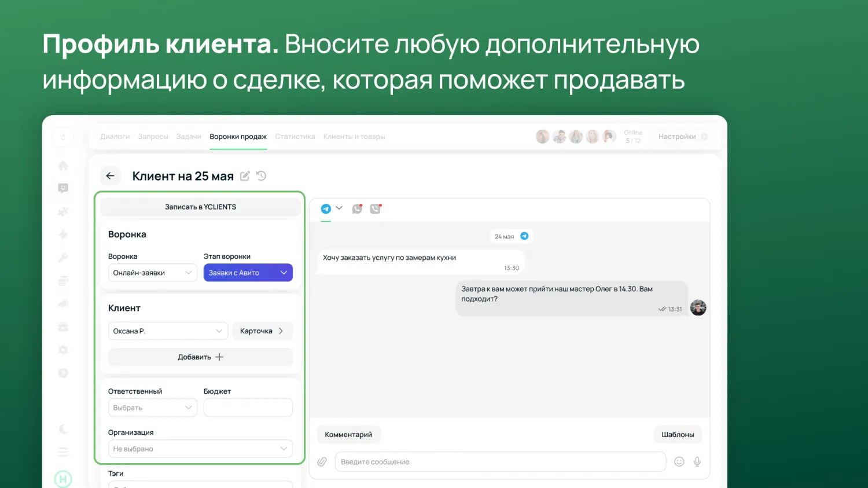Switch to the Viber channel icon
This screenshot has width=868, height=488.
click(x=376, y=208)
